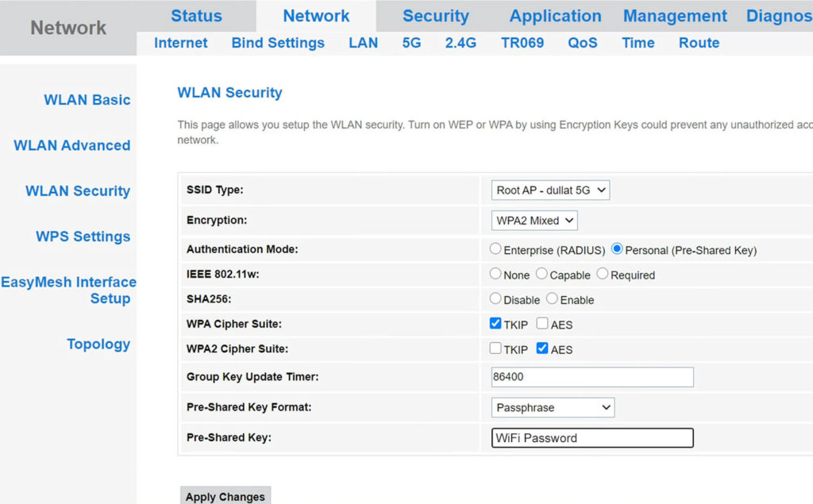The image size is (813, 504).
Task: Open the SSID Type dropdown
Action: (550, 190)
